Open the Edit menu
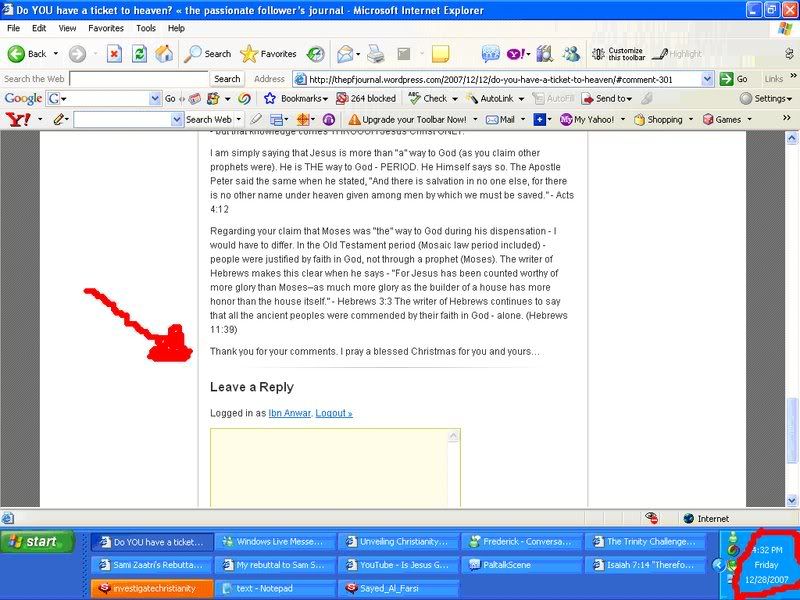Image resolution: width=800 pixels, height=600 pixels. (39, 28)
